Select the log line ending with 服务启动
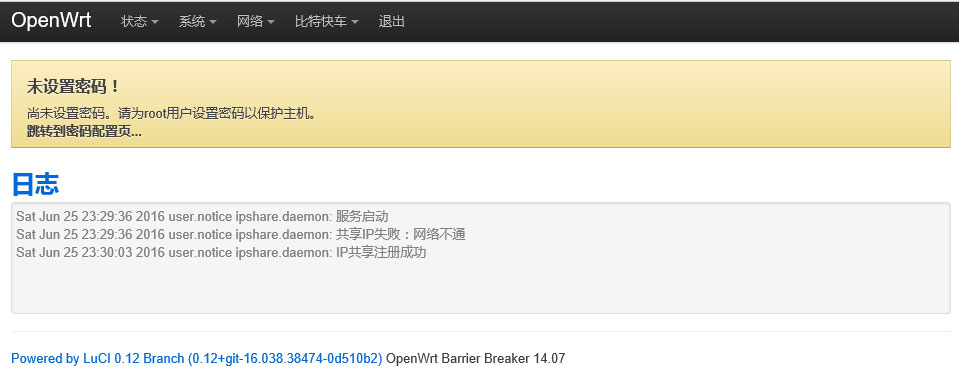The width and height of the screenshot is (959, 375). (x=202, y=217)
